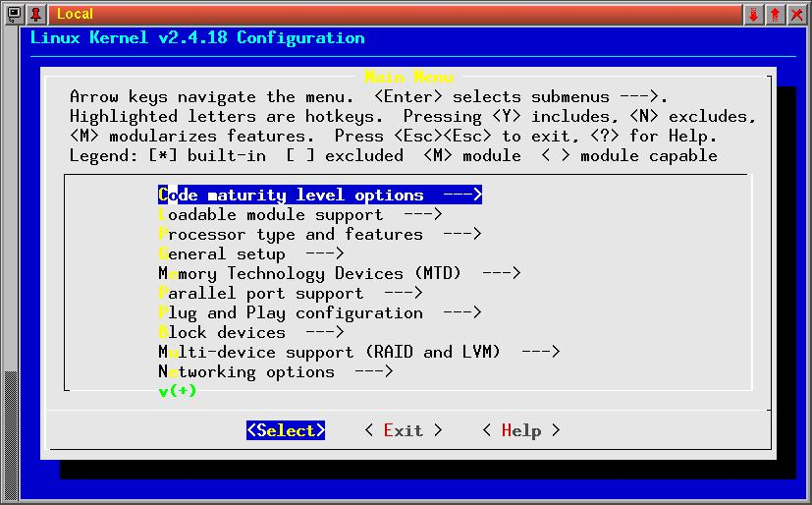Click the Legend line text
The width and height of the screenshot is (812, 505).
pyautogui.click(x=394, y=156)
